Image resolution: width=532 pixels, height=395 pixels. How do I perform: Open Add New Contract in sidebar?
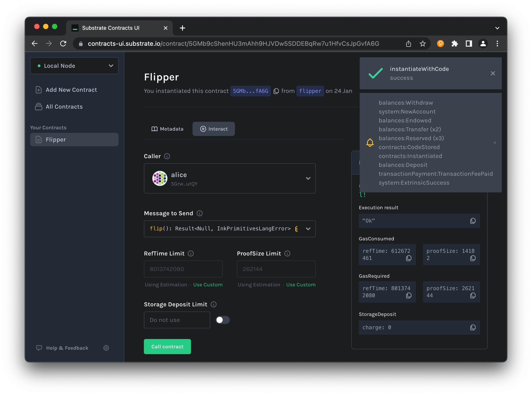pyautogui.click(x=71, y=90)
